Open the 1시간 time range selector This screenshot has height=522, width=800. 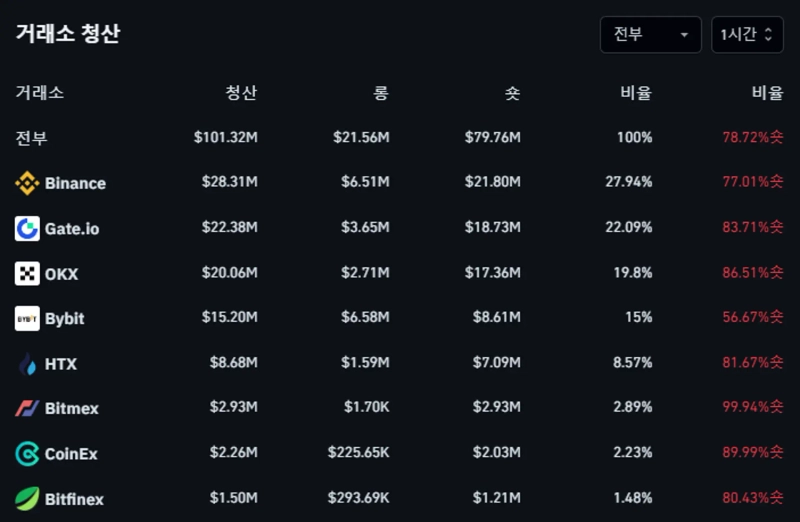point(740,34)
